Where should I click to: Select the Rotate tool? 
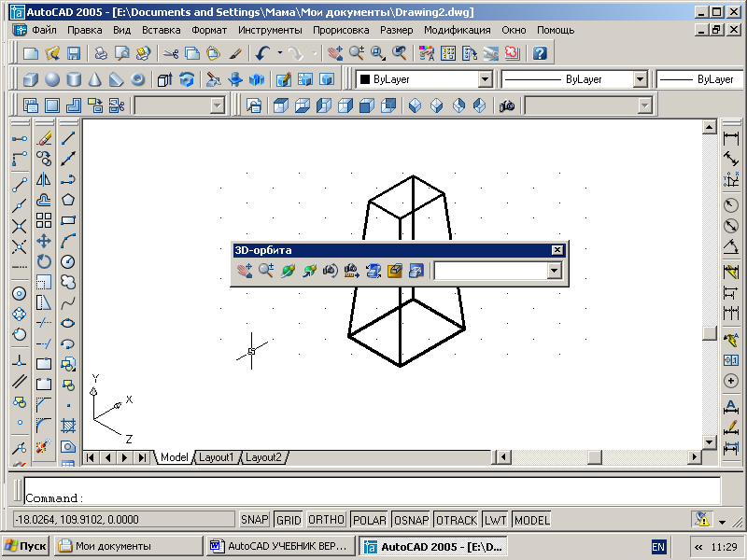tap(44, 261)
